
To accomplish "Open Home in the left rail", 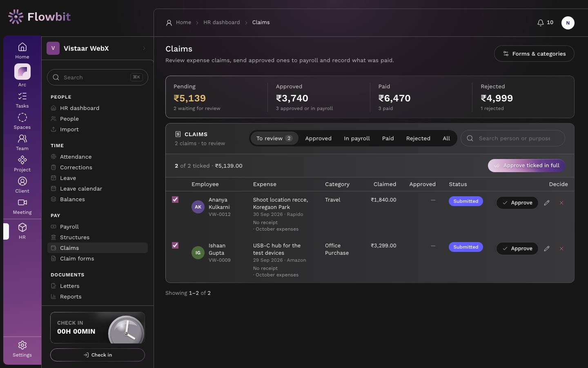I will pos(22,51).
